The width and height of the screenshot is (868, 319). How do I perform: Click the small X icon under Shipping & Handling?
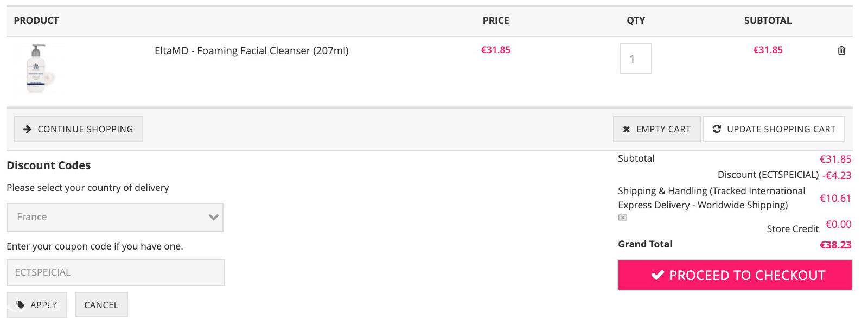tap(623, 218)
